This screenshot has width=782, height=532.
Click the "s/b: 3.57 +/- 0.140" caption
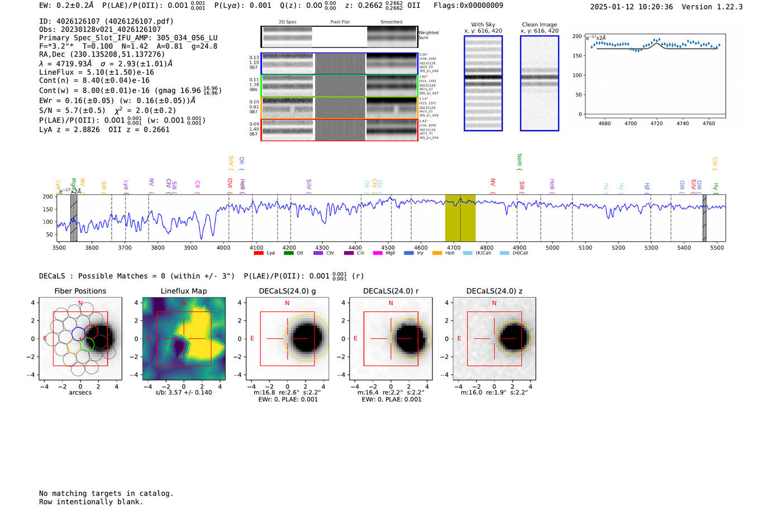[x=184, y=392]
